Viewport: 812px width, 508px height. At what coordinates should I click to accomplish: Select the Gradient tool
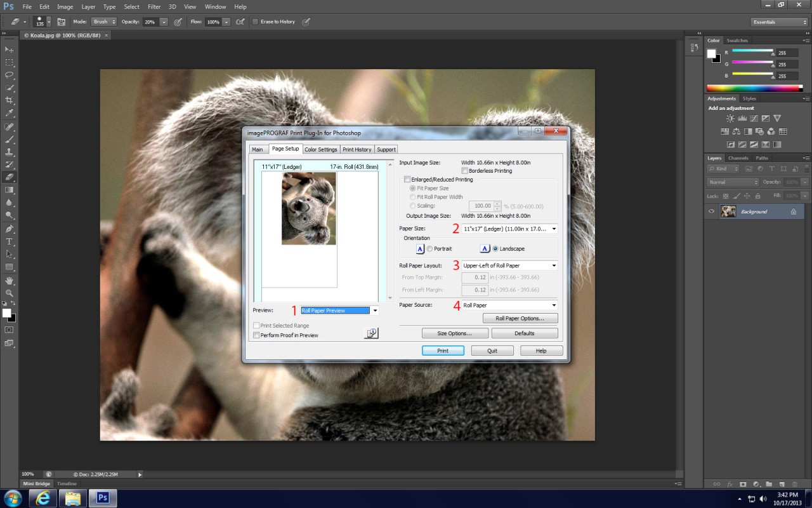(10, 190)
